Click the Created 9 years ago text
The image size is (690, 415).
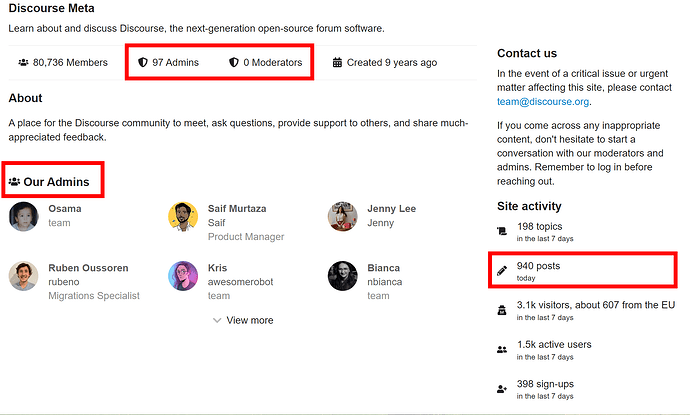tap(392, 62)
